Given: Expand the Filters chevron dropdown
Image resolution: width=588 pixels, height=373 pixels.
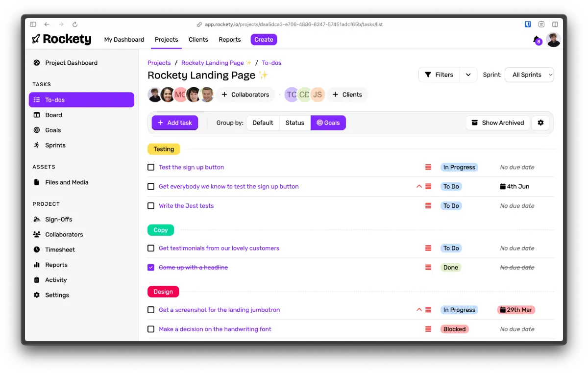Looking at the screenshot, I should click(468, 75).
